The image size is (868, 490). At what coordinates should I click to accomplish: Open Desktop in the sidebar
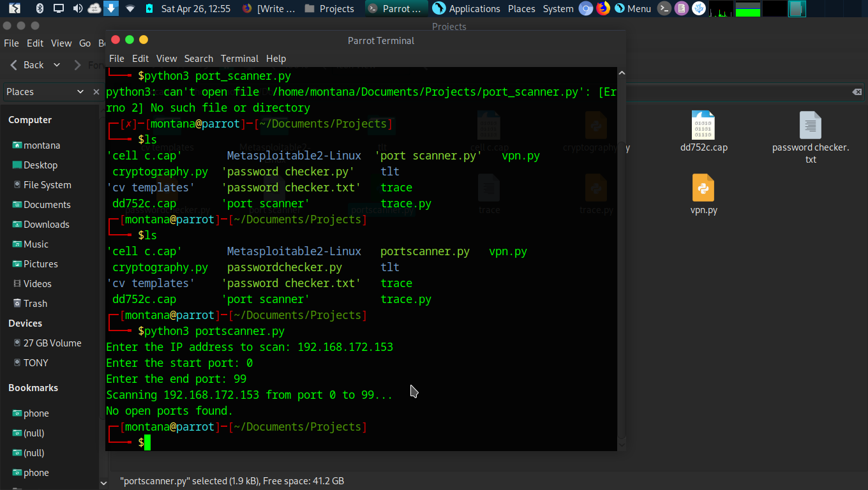coord(35,165)
